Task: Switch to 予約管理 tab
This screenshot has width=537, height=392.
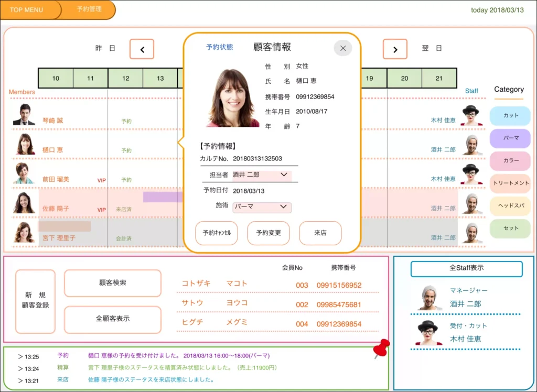Action: (89, 10)
